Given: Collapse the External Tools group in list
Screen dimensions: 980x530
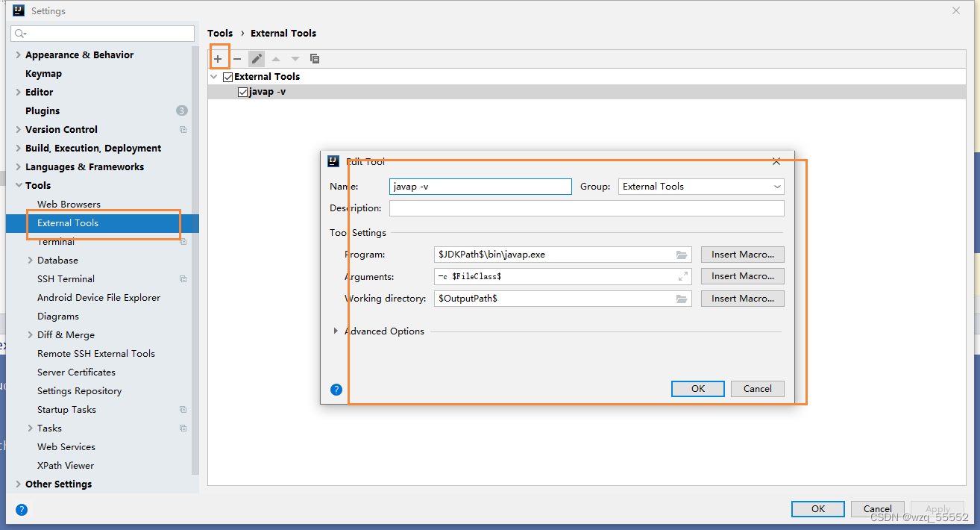Looking at the screenshot, I should (214, 77).
